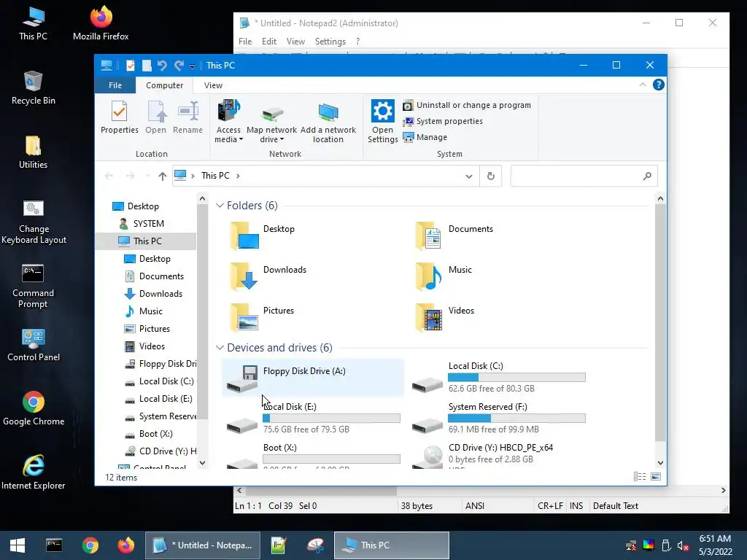Switch to details view layout icon
The image size is (747, 560).
[x=640, y=477]
